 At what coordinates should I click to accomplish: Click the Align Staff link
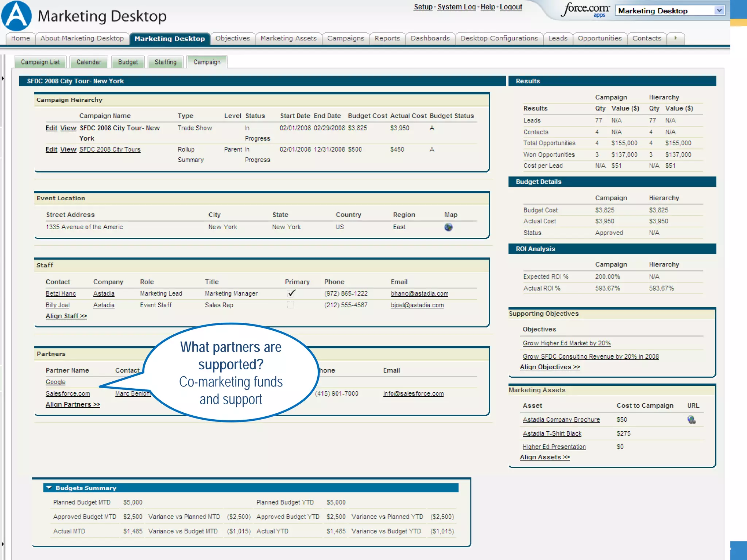coord(66,316)
